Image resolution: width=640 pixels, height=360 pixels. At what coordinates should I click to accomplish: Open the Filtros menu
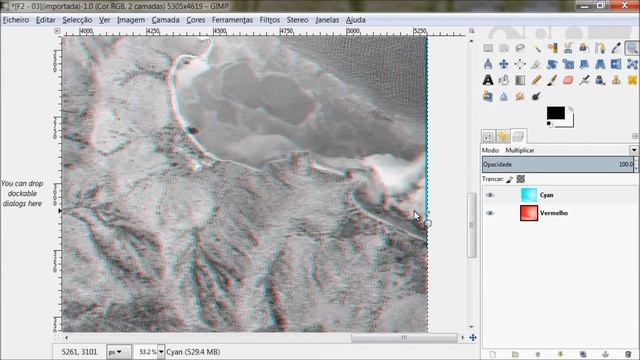coord(270,20)
